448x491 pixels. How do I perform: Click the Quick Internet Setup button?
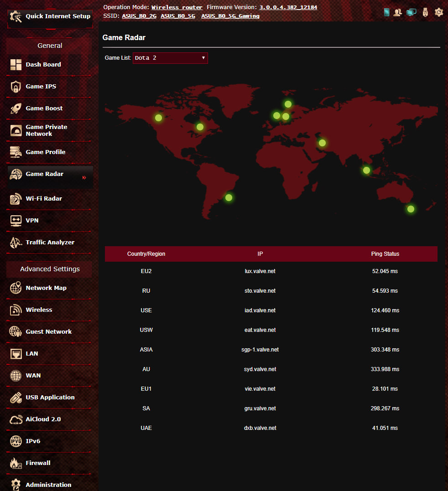pos(50,19)
